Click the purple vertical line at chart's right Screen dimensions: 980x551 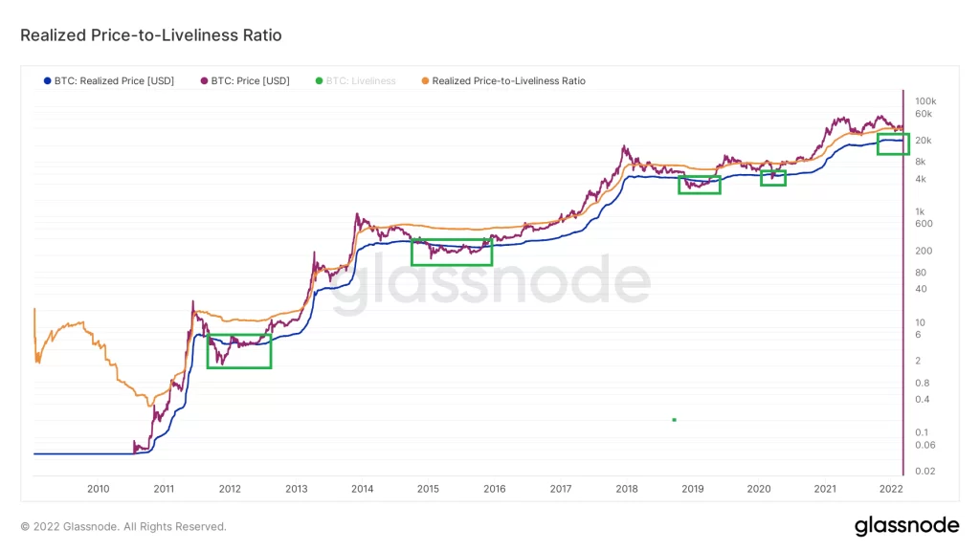(x=903, y=287)
